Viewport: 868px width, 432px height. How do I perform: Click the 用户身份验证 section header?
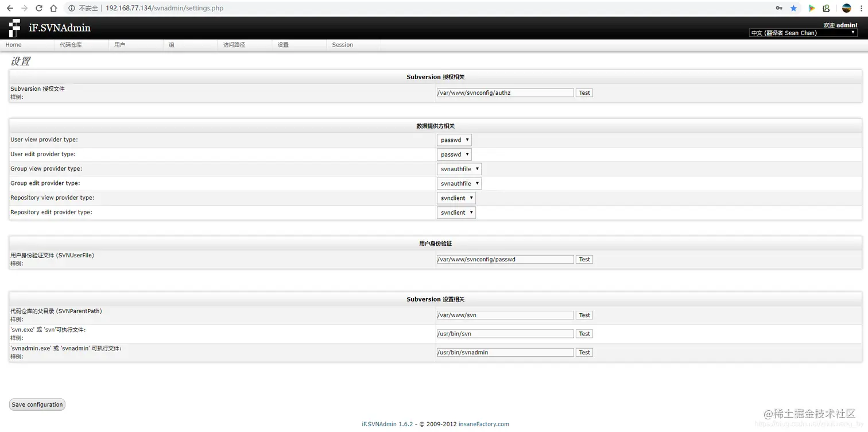pyautogui.click(x=435, y=244)
